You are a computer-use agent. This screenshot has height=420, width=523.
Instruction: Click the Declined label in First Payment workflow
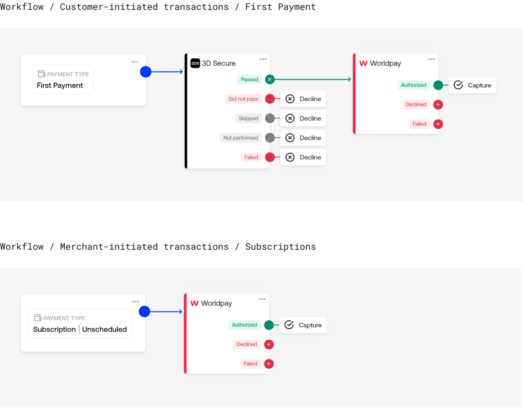416,105
